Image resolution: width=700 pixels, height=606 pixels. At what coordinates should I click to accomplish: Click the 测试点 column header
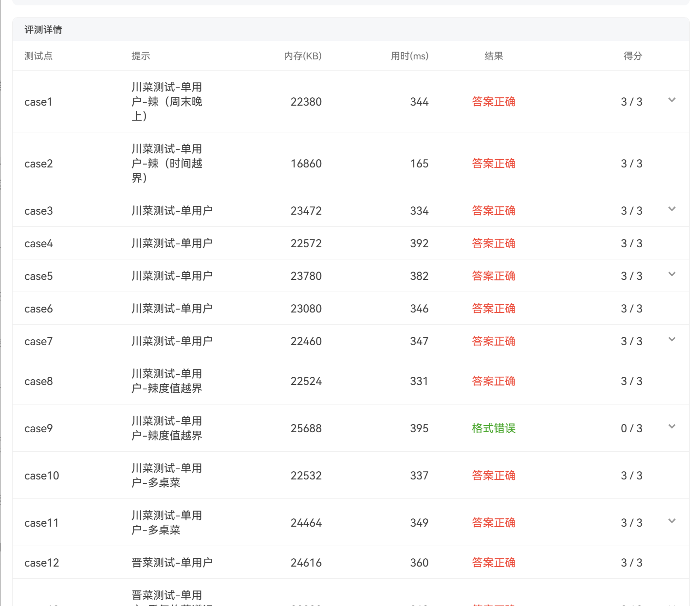pyautogui.click(x=38, y=56)
